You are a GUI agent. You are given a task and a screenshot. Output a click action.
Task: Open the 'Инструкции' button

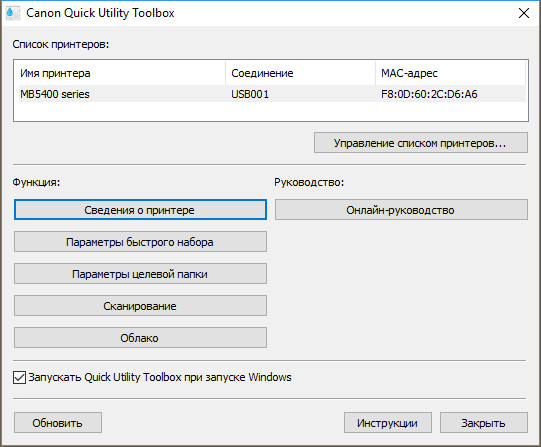[x=387, y=423]
